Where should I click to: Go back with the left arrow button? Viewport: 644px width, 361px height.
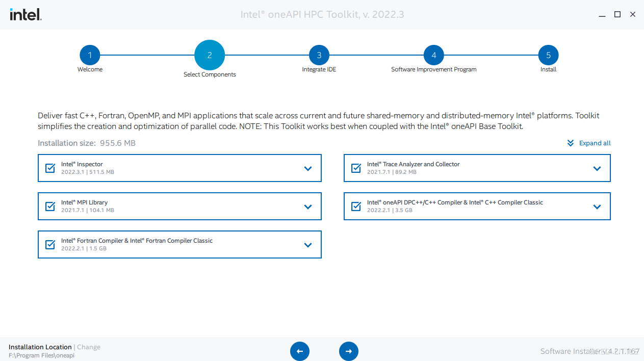pos(300,351)
